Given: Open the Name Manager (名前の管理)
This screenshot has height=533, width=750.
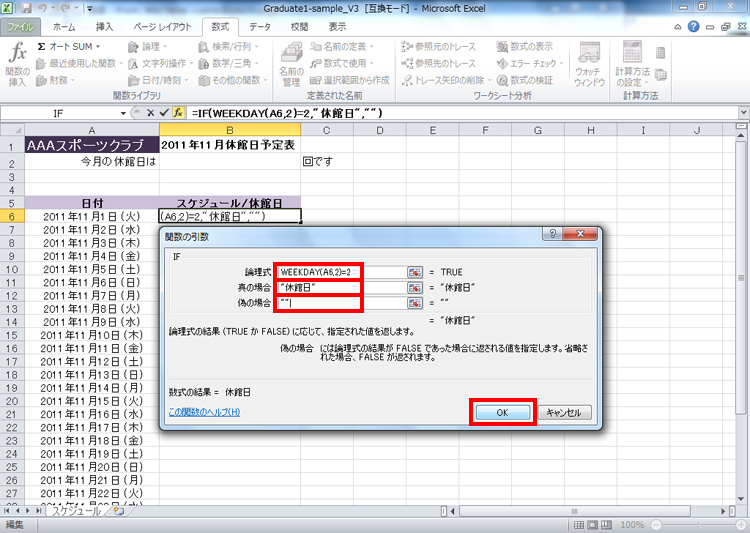Looking at the screenshot, I should (x=291, y=65).
